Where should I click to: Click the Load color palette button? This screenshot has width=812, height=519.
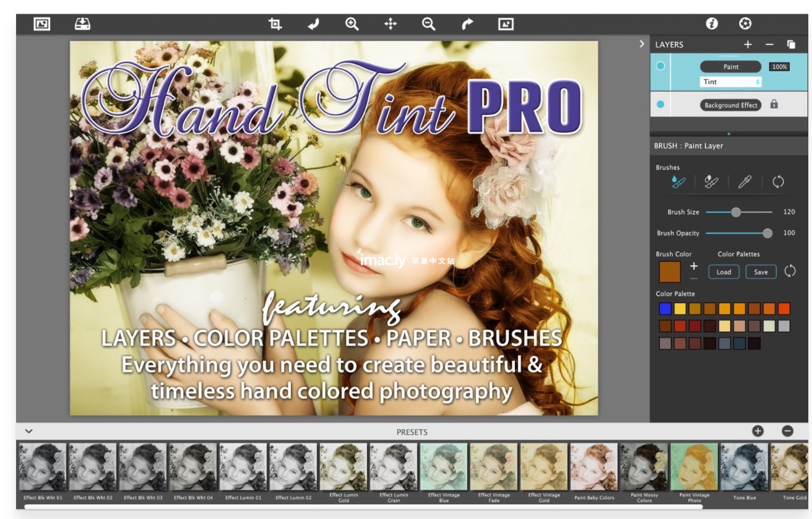(723, 272)
